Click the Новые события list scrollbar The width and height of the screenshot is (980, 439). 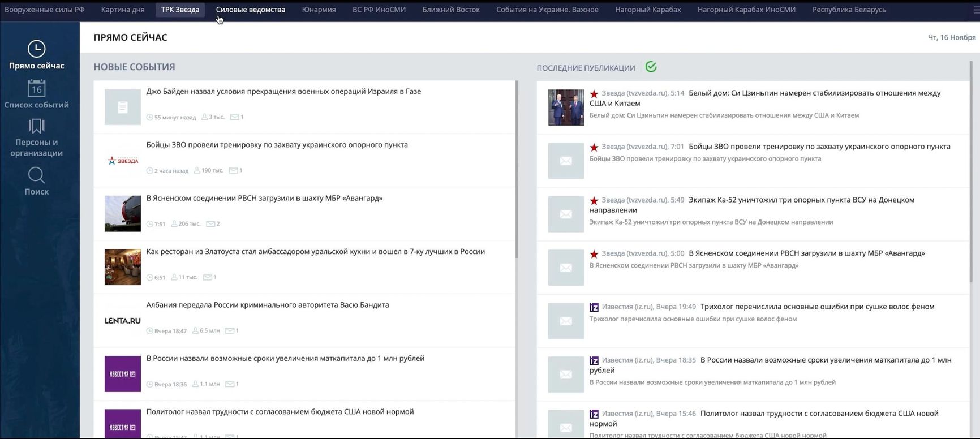click(x=517, y=170)
